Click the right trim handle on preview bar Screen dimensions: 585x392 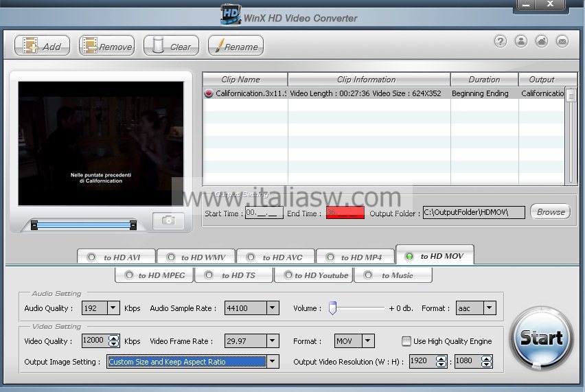click(133, 225)
